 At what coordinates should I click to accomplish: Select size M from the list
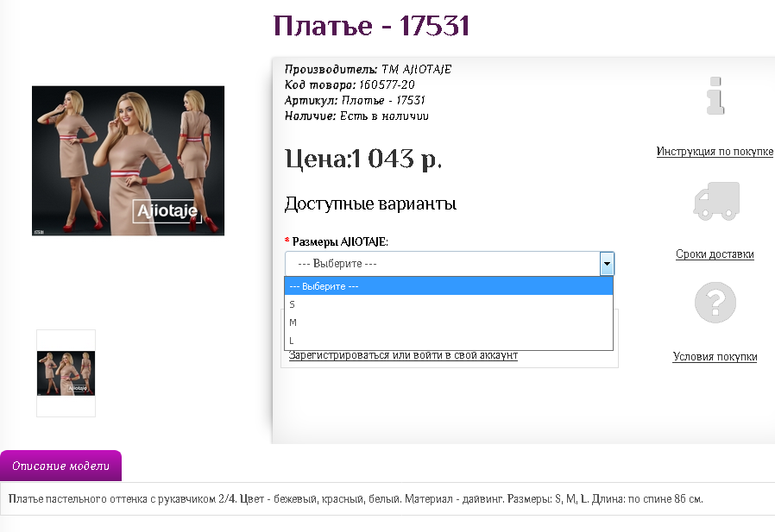(x=449, y=322)
